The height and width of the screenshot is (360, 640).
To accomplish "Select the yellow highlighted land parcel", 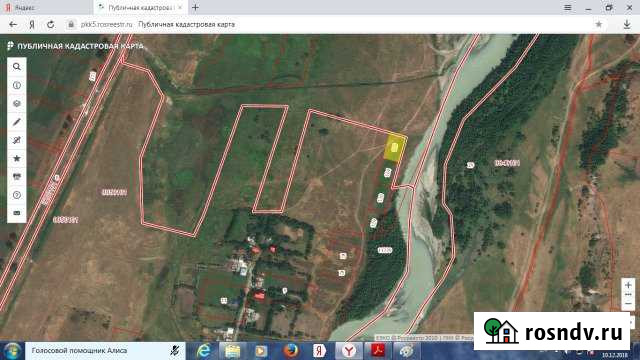I will coord(395,148).
